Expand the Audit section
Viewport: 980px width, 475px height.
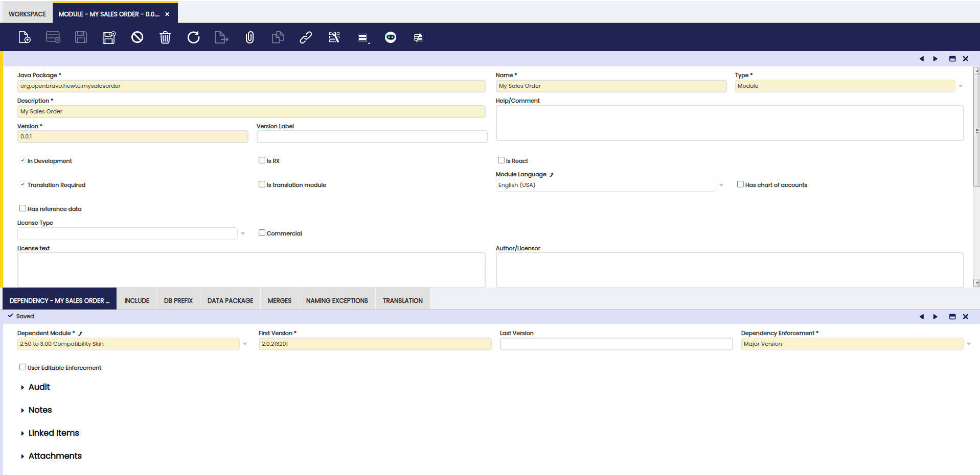(39, 387)
